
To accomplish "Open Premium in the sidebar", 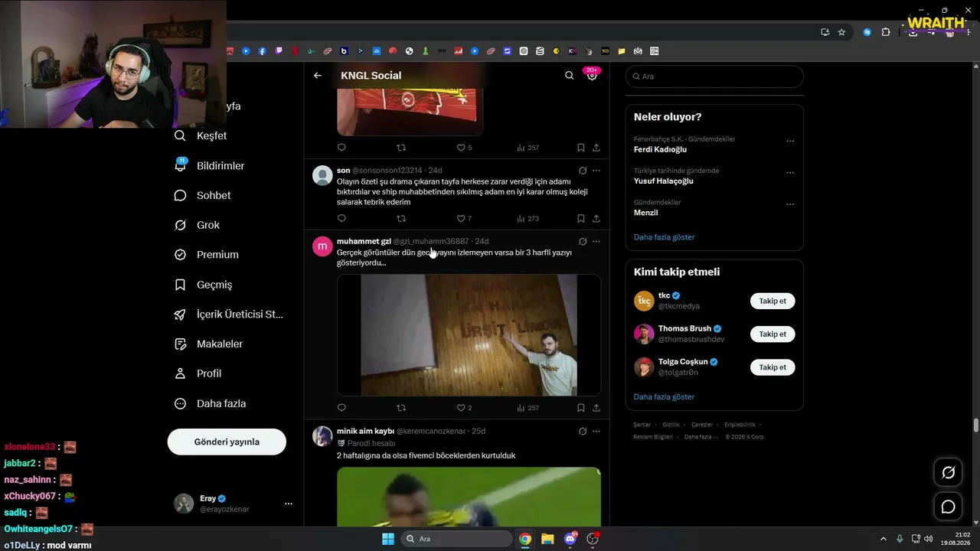I will pos(207,255).
